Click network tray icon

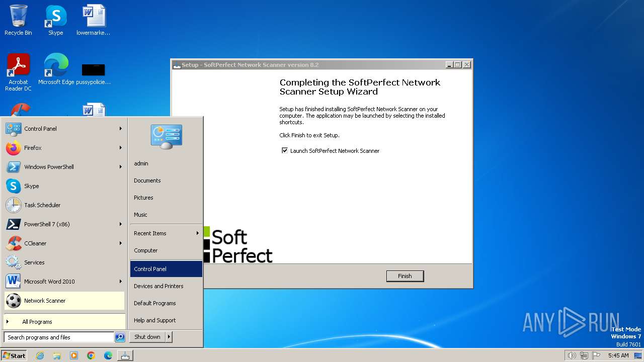click(584, 355)
